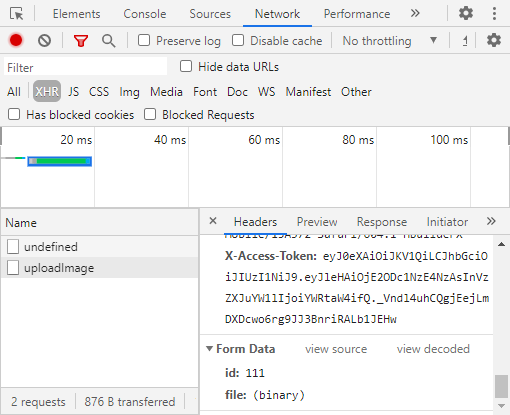The width and height of the screenshot is (510, 415).
Task: Open the network search magnifier icon
Action: (x=109, y=41)
